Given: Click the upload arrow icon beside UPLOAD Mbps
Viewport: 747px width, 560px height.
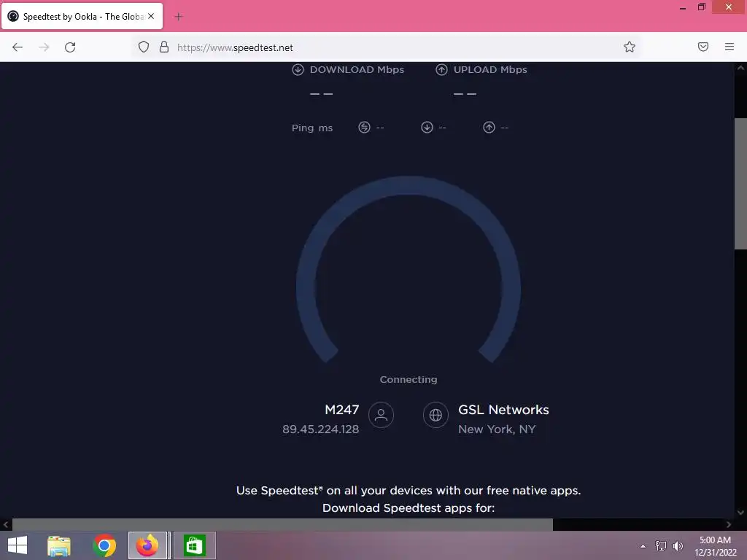Looking at the screenshot, I should point(441,69).
